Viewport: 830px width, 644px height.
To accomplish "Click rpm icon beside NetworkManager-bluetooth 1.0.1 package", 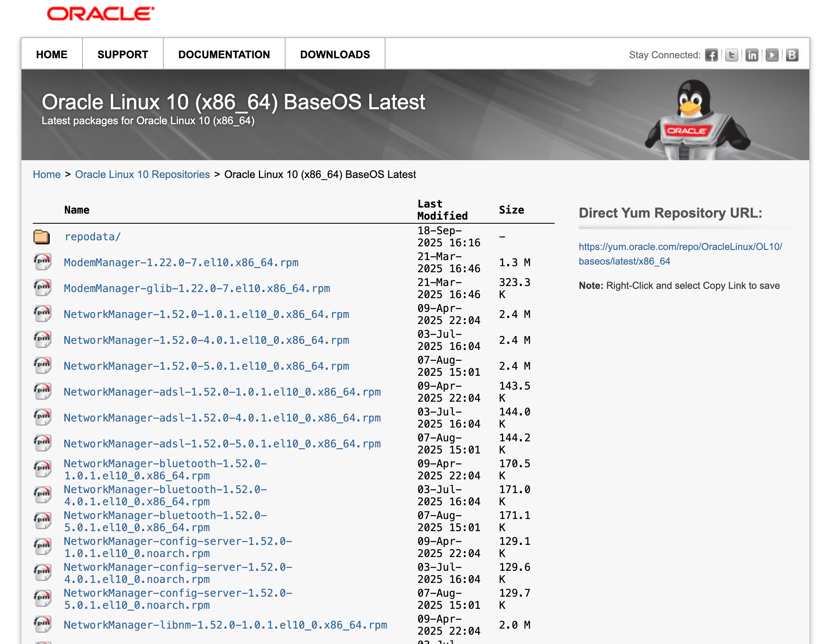I will 42,469.
